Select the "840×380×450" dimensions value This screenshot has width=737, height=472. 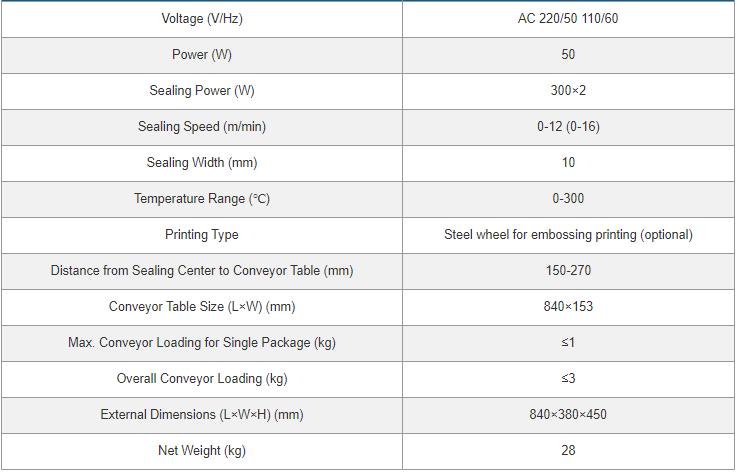568,415
